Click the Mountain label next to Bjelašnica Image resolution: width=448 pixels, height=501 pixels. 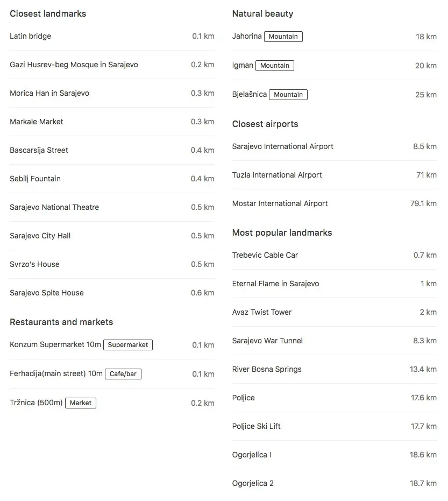(x=288, y=95)
